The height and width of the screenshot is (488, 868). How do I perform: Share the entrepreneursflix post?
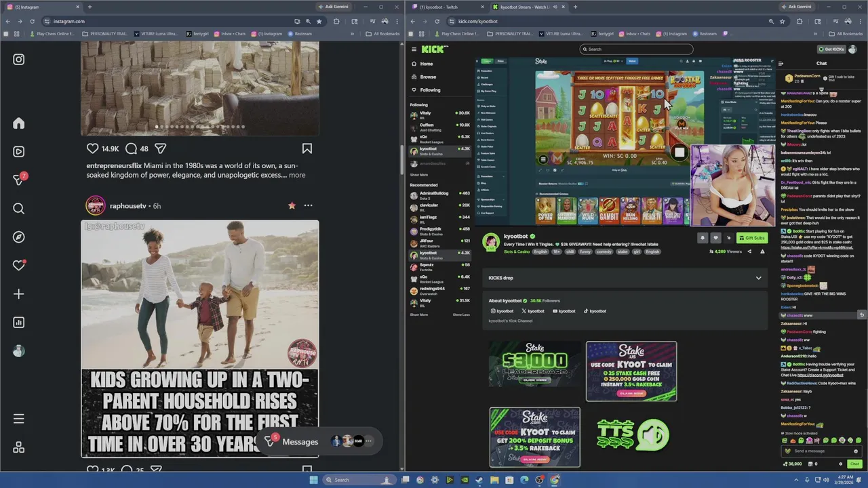click(x=161, y=148)
